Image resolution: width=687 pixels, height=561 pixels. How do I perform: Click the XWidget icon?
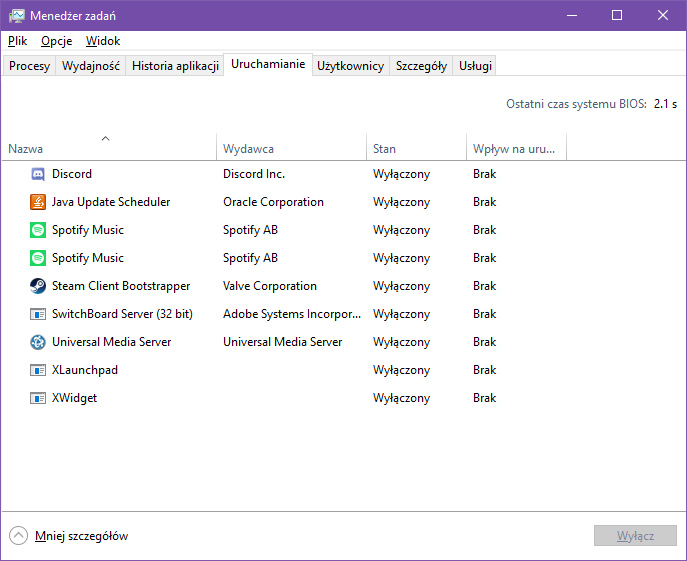point(38,398)
